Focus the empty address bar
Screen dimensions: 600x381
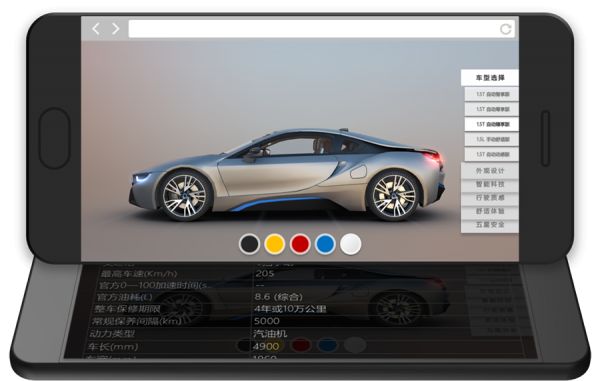click(x=313, y=29)
